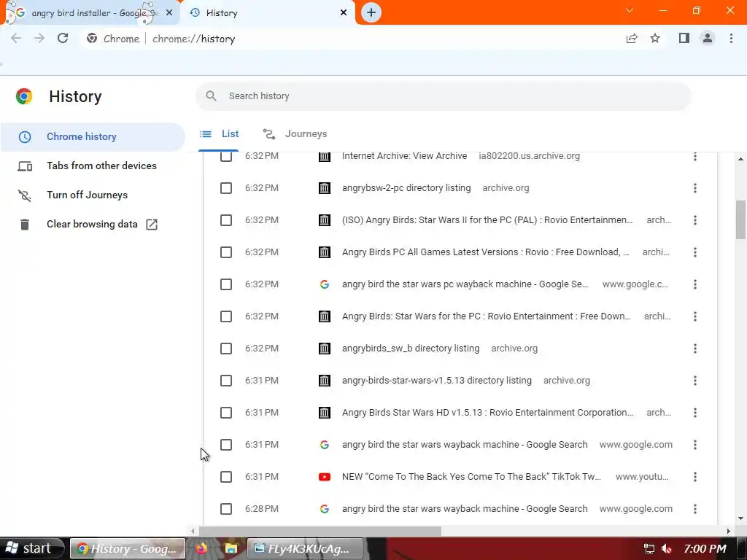Viewport: 747px width, 560px height.
Task: Click the volume tray icon
Action: point(667,548)
